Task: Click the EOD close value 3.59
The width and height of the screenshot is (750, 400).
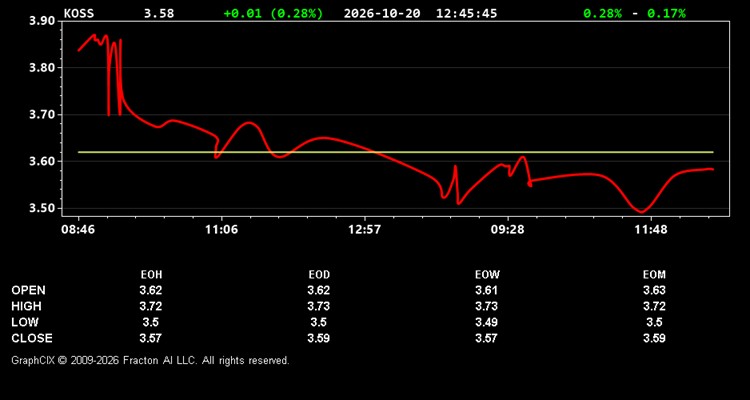Action: [x=319, y=338]
